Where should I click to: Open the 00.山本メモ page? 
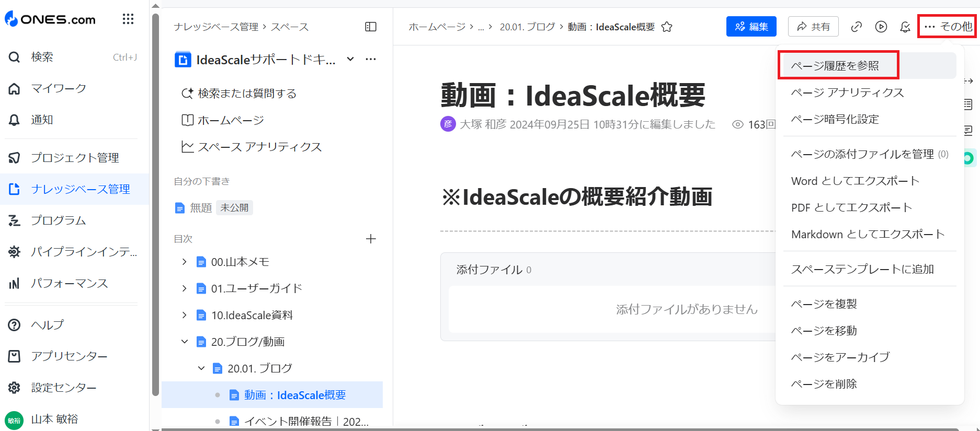pyautogui.click(x=240, y=262)
